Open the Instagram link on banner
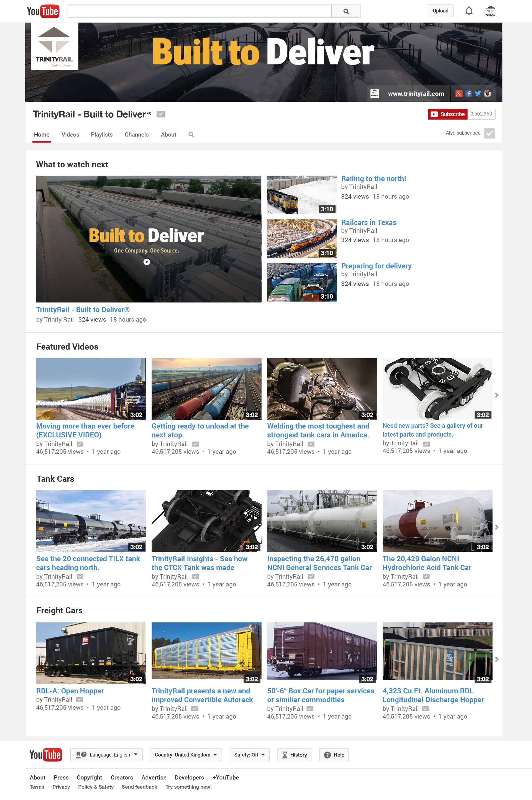Image resolution: width=532 pixels, height=800 pixels. click(x=487, y=94)
